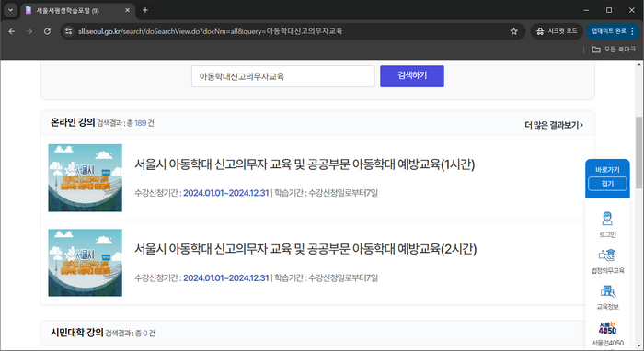Click enrollment period of 1시간 course
Image resolution: width=644 pixels, height=351 pixels.
click(226, 193)
